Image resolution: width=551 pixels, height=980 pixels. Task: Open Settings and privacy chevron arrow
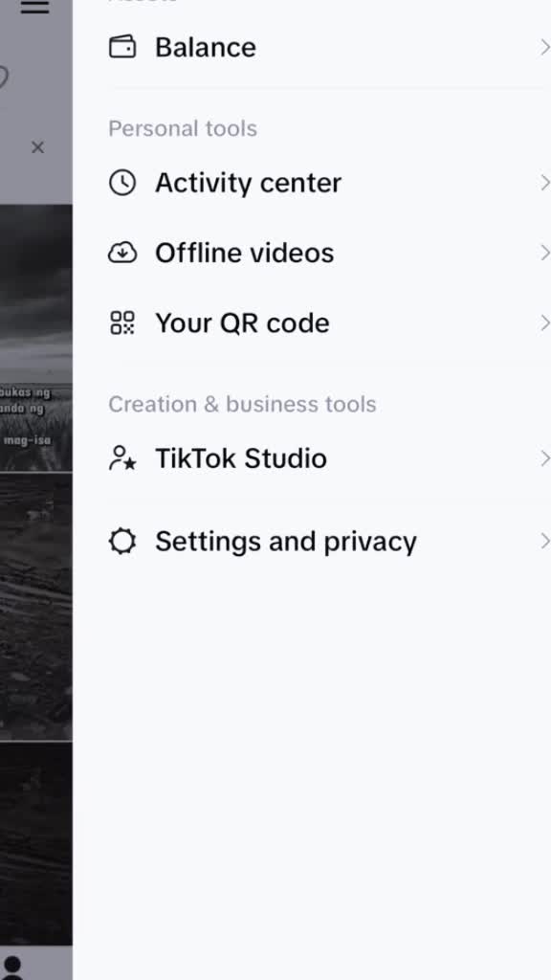point(544,542)
